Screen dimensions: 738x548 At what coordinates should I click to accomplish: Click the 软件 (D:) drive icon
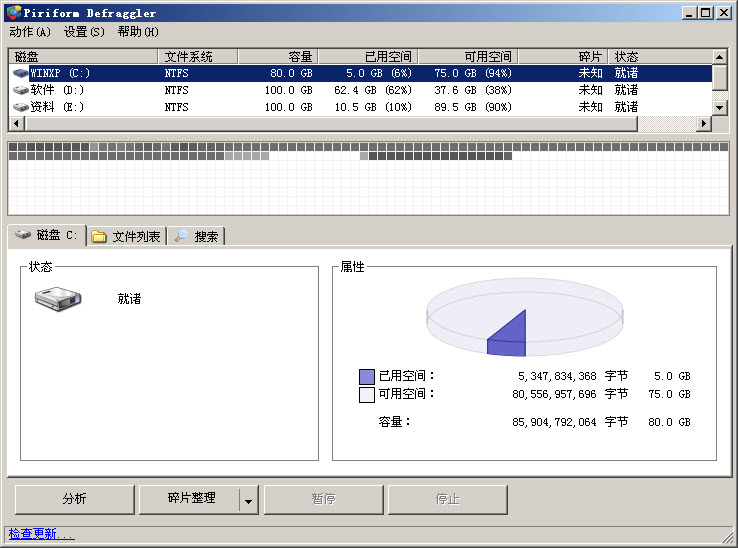pyautogui.click(x=21, y=90)
